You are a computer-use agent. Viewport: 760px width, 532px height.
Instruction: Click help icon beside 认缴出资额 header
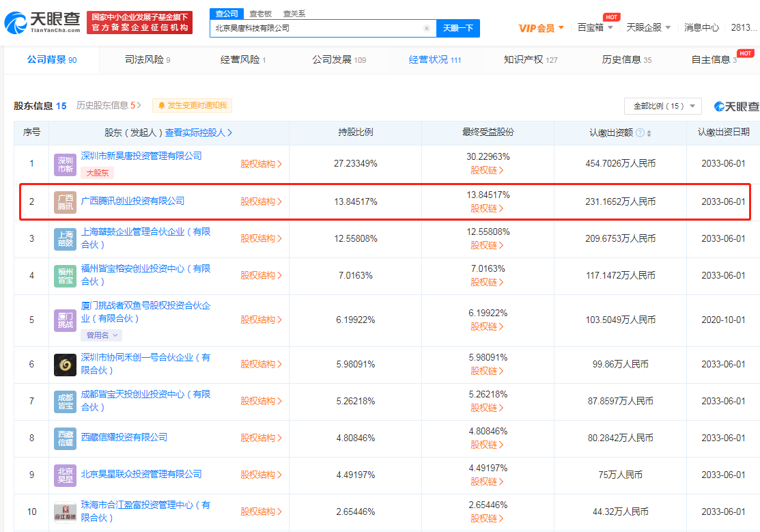pos(640,132)
